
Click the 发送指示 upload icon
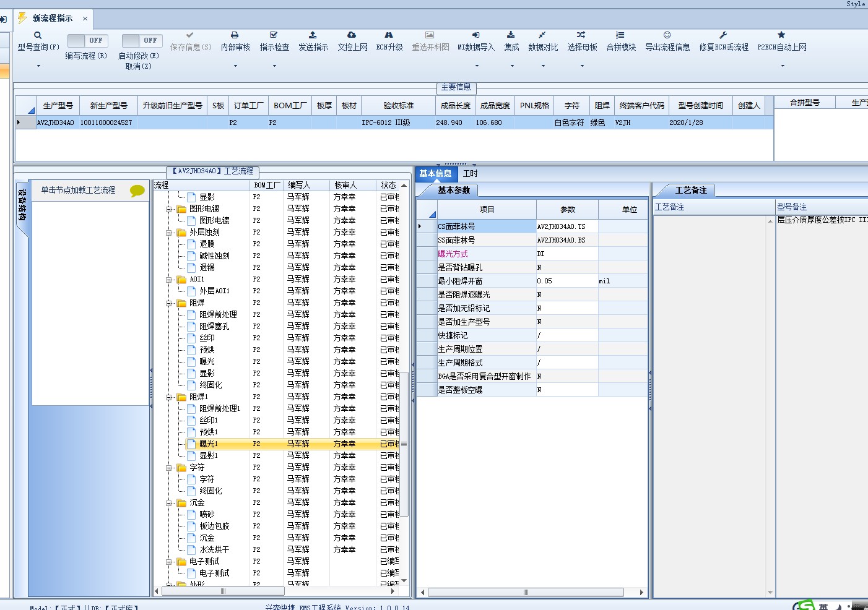(x=313, y=35)
